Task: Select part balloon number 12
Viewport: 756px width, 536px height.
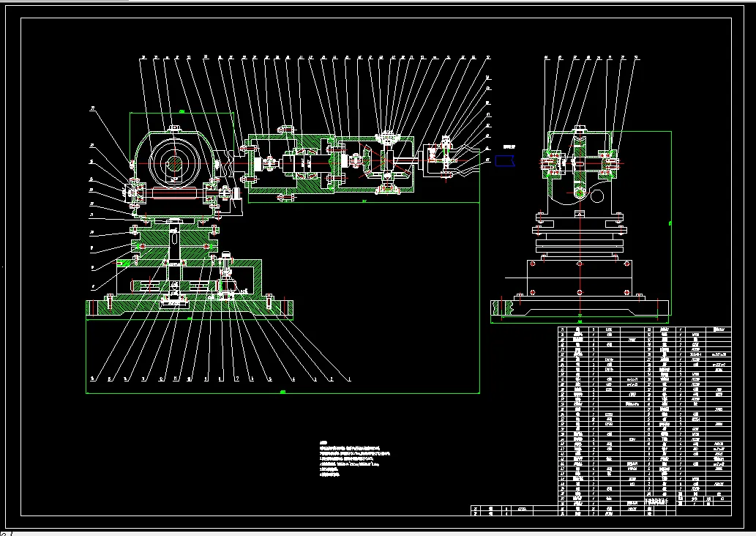Action: click(x=161, y=379)
